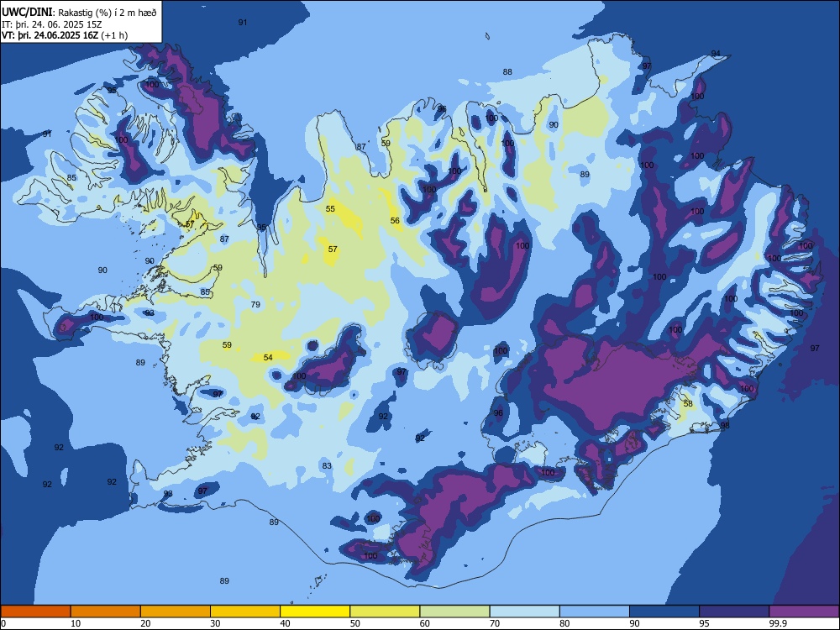Select the golden 30–40 legend swatch
This screenshot has height=630, width=840.
tap(245, 612)
